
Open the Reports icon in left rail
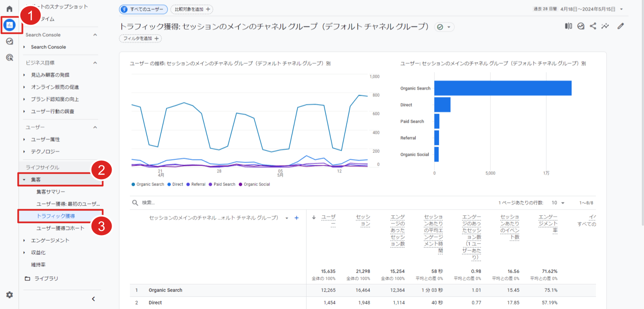[x=9, y=25]
